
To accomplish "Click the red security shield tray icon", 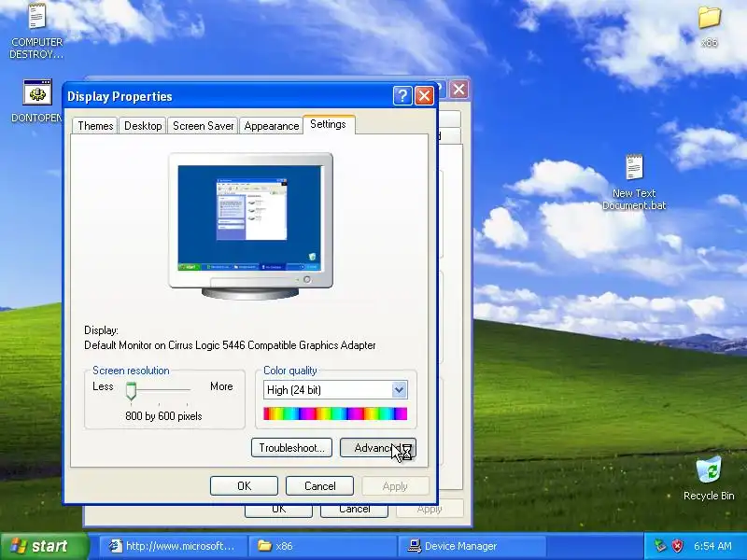I will point(678,546).
